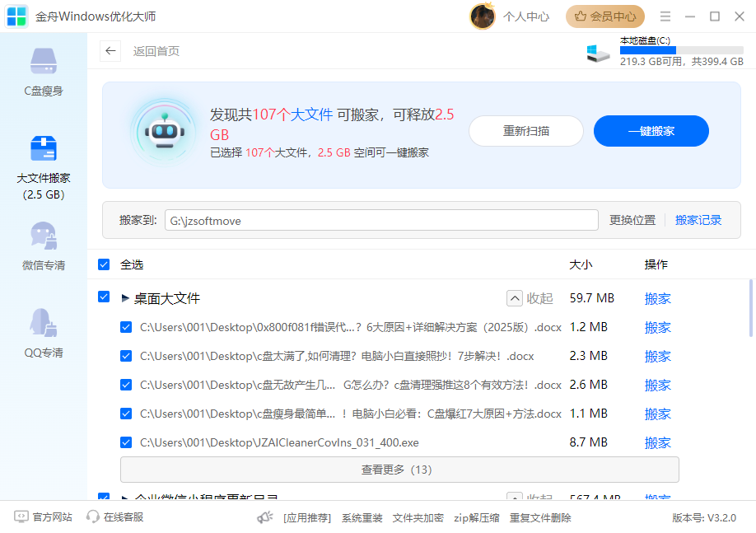
Task: Click 搬家 for the 8.7 MB exe file
Action: click(658, 443)
